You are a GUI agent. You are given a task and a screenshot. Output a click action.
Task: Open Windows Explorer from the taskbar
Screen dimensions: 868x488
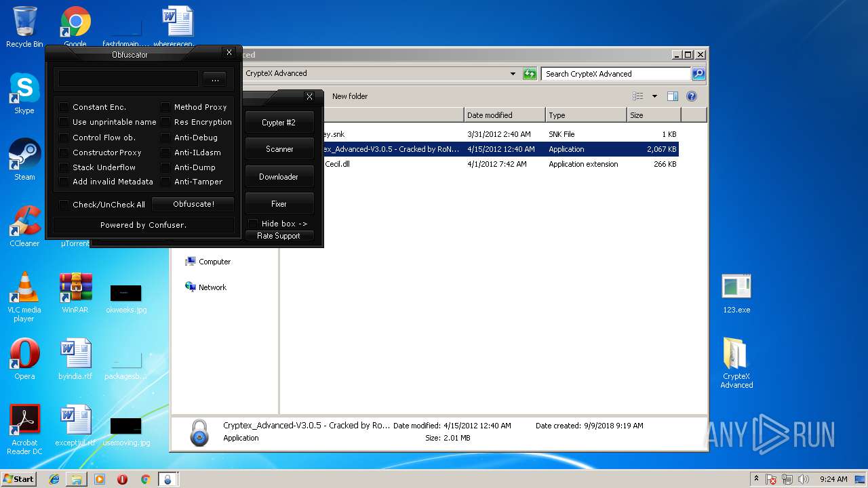coord(77,479)
